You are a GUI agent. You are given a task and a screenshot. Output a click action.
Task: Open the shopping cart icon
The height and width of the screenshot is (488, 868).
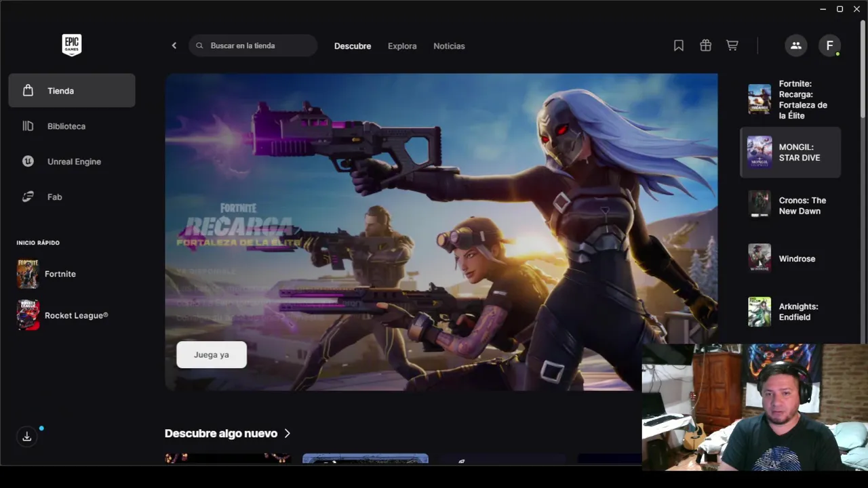732,45
